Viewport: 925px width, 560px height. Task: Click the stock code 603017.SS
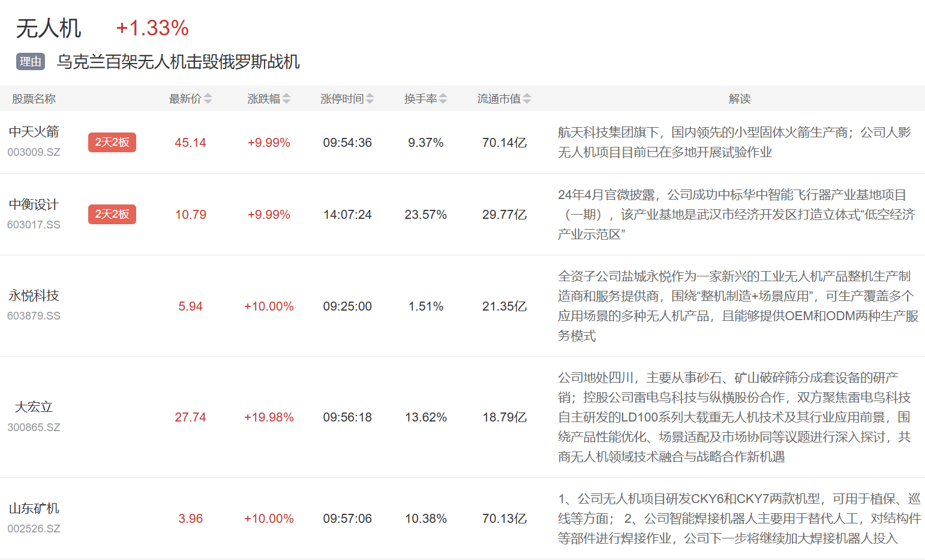tap(34, 225)
